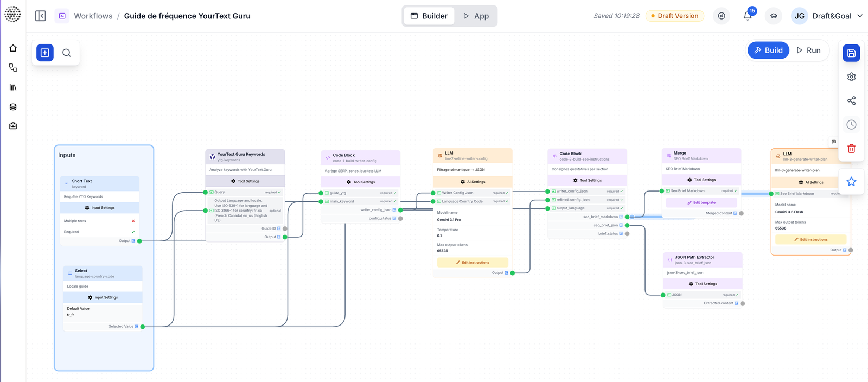
Task: Share the workflow using the share icon
Action: tap(851, 100)
